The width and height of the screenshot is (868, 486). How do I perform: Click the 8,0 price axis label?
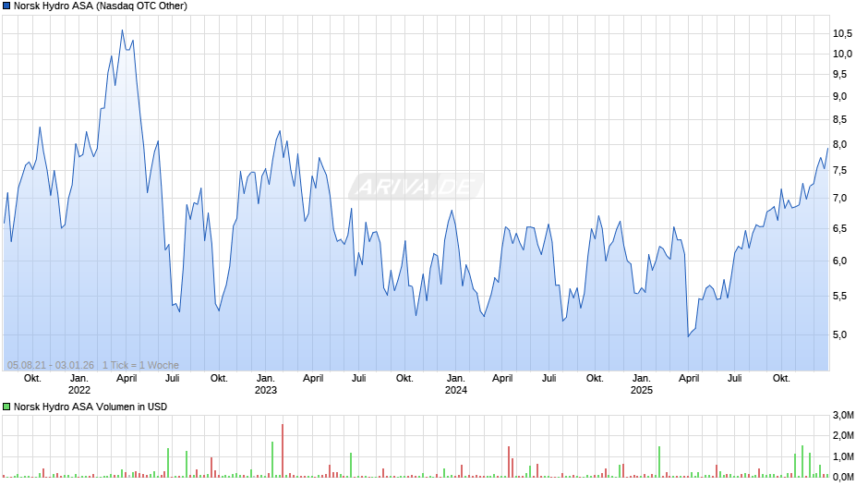839,145
